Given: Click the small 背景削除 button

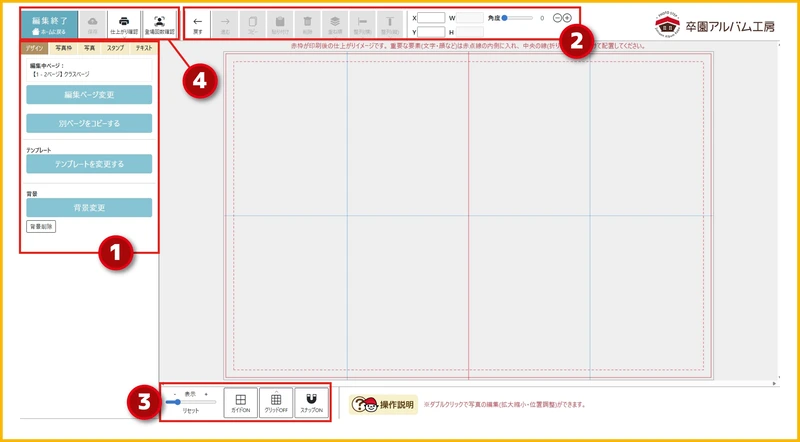Looking at the screenshot, I should (41, 227).
